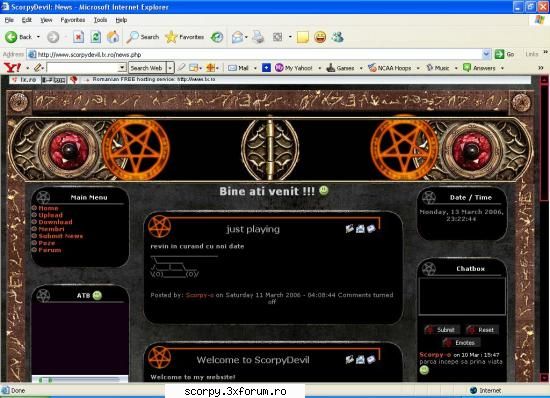Click the Search Web button

coord(147,67)
